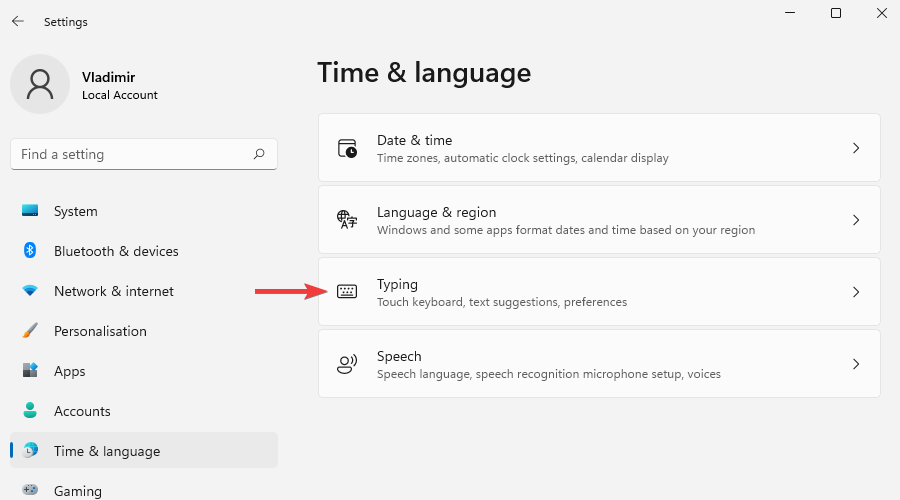Click the Bluetooth icon in sidebar
This screenshot has height=500, width=900.
click(30, 251)
